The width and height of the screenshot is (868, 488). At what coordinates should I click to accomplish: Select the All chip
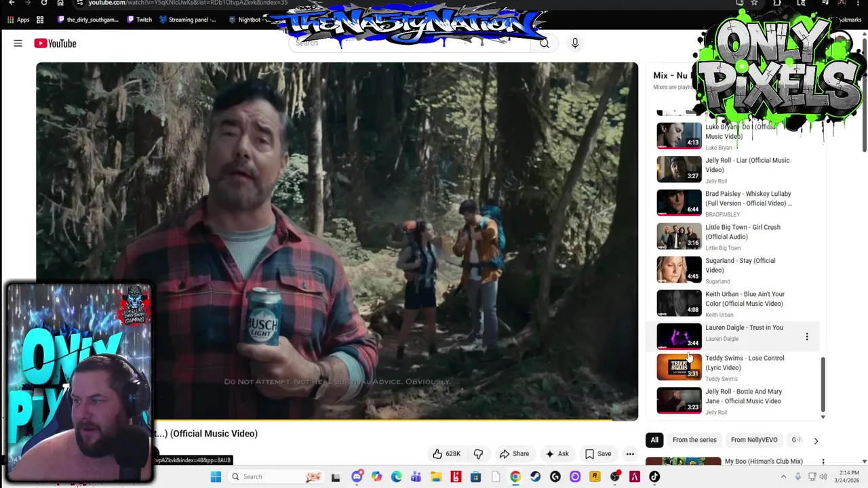click(x=654, y=440)
